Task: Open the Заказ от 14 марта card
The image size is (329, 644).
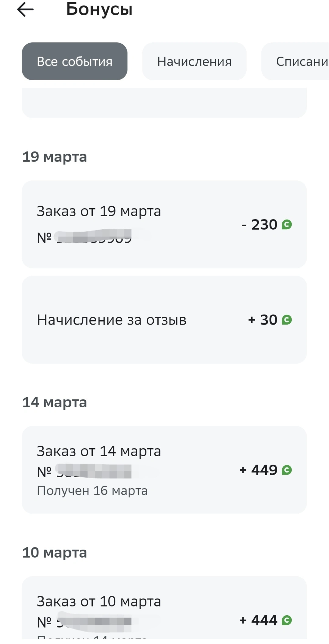Action: tap(164, 470)
